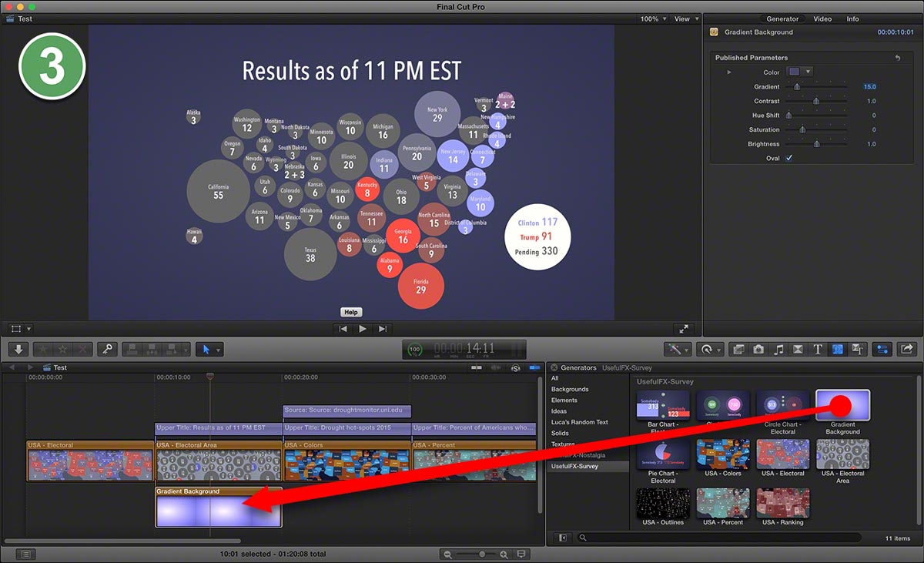Toggle the solo button in timeline
924x563 pixels.
pos(515,368)
